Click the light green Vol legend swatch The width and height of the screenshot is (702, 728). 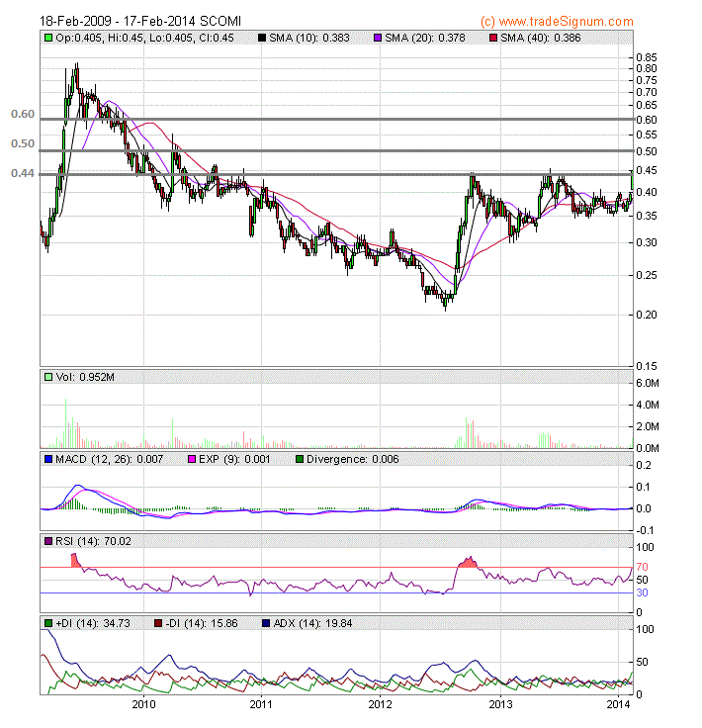tap(48, 377)
